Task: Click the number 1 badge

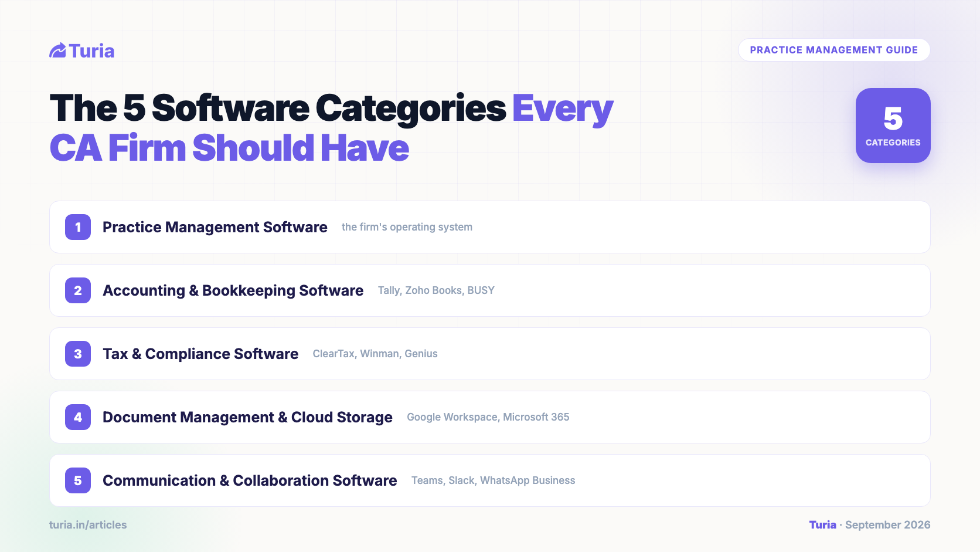Action: (78, 227)
